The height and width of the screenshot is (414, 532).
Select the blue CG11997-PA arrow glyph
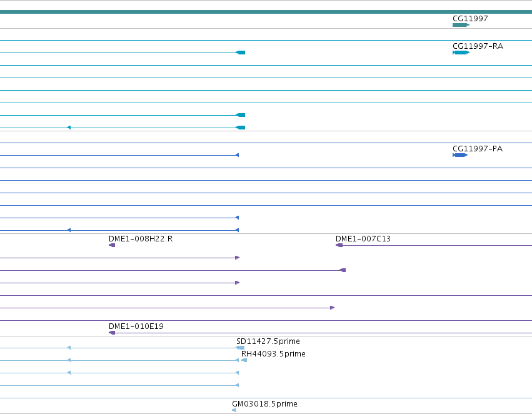460,155
